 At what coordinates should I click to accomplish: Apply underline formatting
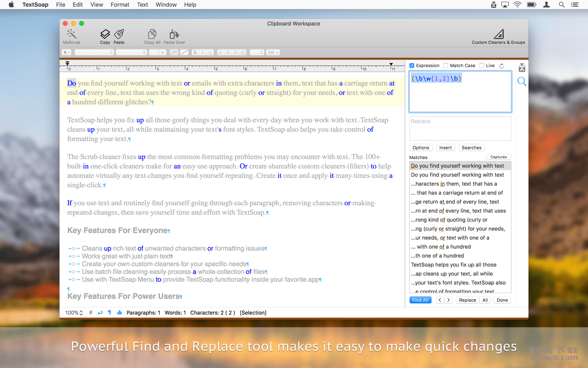(210, 52)
